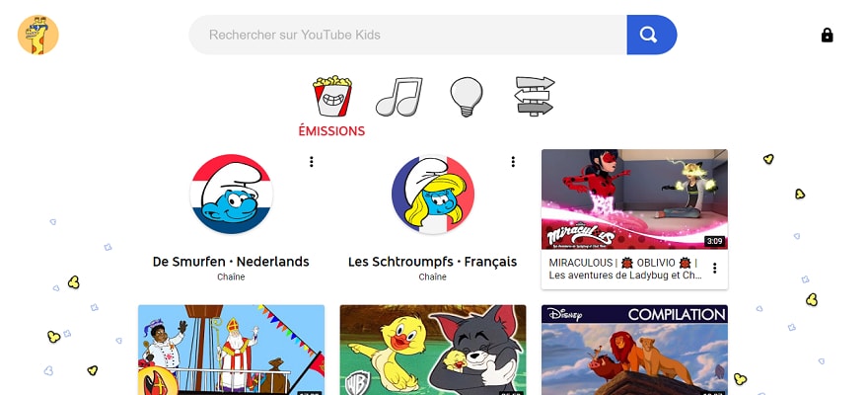Play the Miraculous Ladybug video thumbnail
The height and width of the screenshot is (395, 868).
click(x=634, y=199)
